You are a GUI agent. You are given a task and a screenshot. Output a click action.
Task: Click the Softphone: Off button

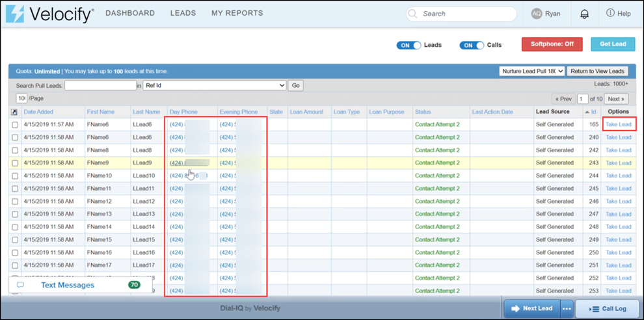(552, 44)
